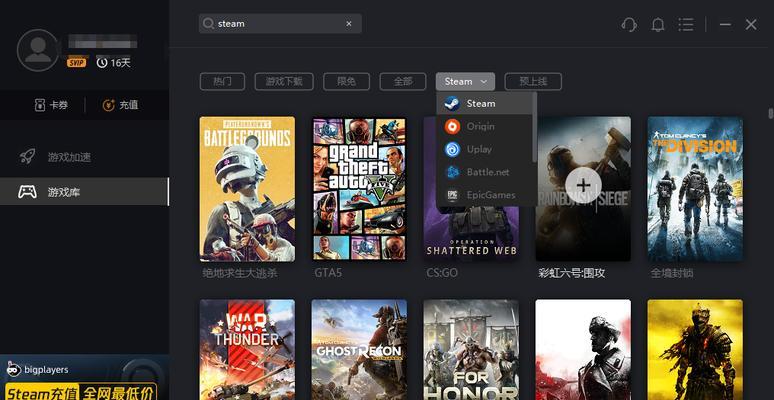Select the Battle.net logo icon
Screen dimensions: 774x400
point(452,172)
